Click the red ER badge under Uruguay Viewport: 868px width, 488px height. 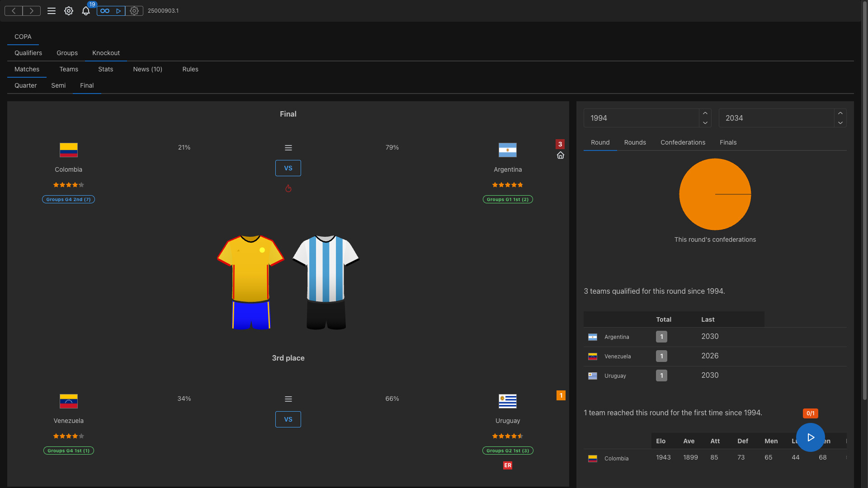pyautogui.click(x=508, y=465)
